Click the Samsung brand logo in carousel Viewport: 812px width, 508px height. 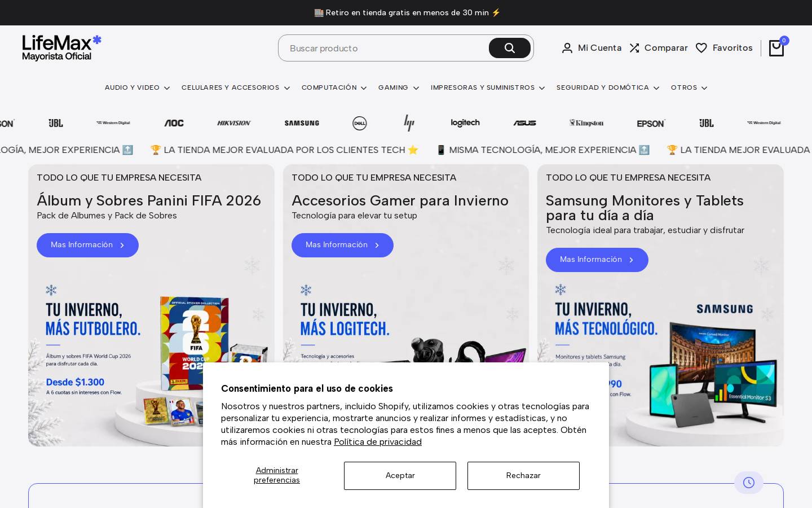coord(302,123)
